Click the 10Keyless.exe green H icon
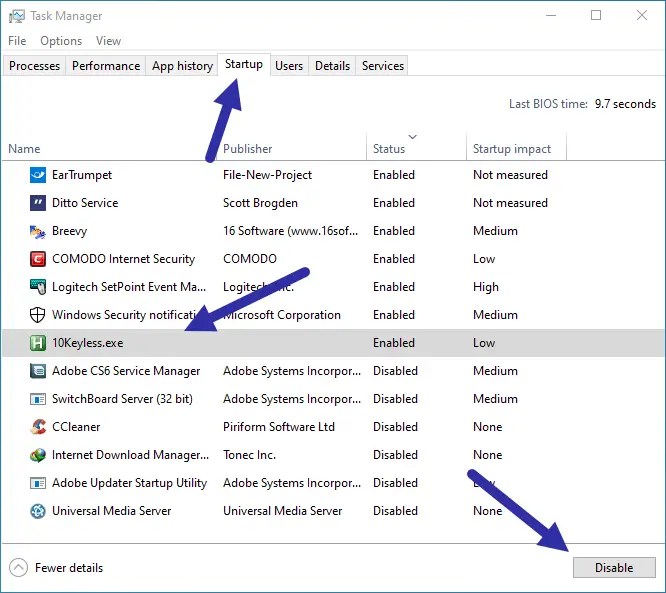Viewport: 666px width, 593px height. pyautogui.click(x=38, y=343)
